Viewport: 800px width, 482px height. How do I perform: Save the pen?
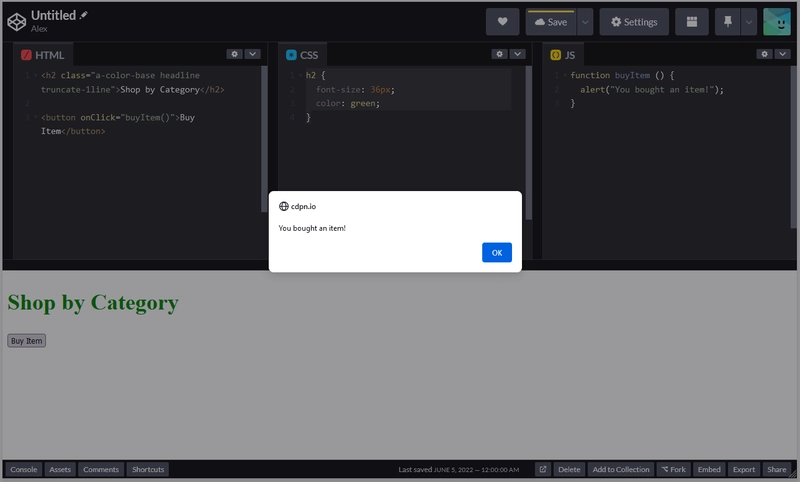[551, 22]
